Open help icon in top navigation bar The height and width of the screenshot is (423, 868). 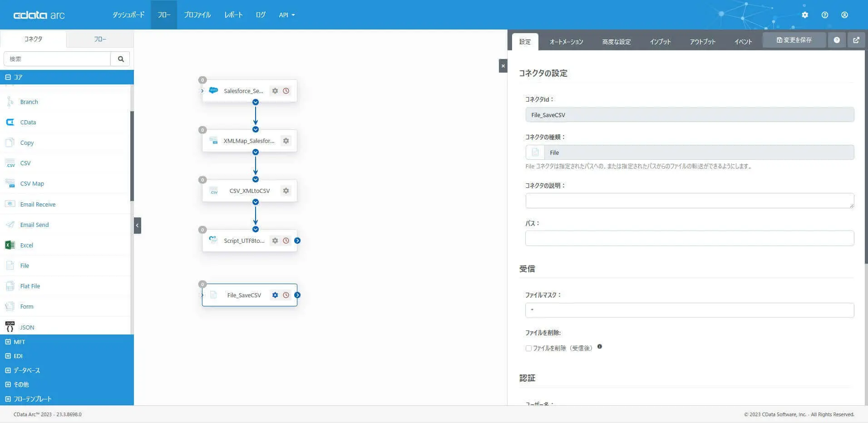point(825,15)
